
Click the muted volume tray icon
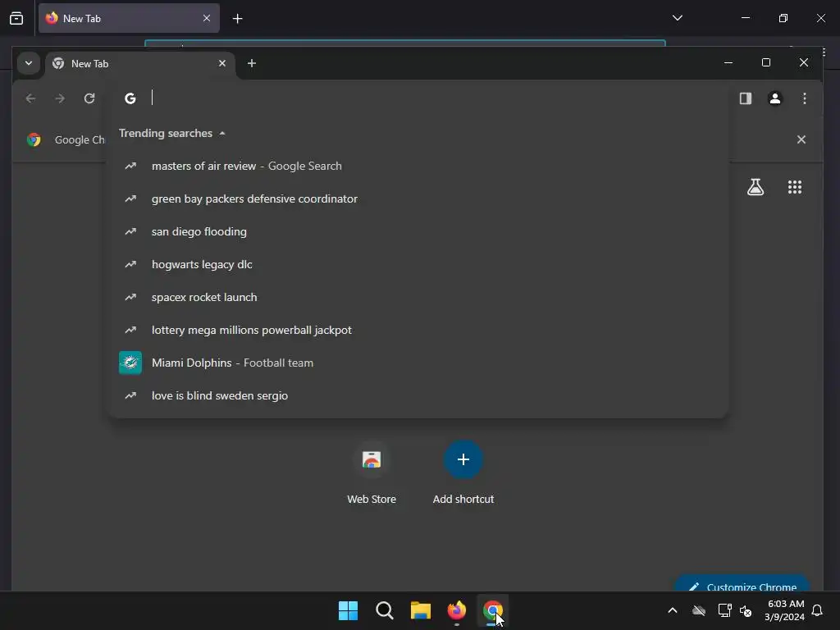click(746, 610)
